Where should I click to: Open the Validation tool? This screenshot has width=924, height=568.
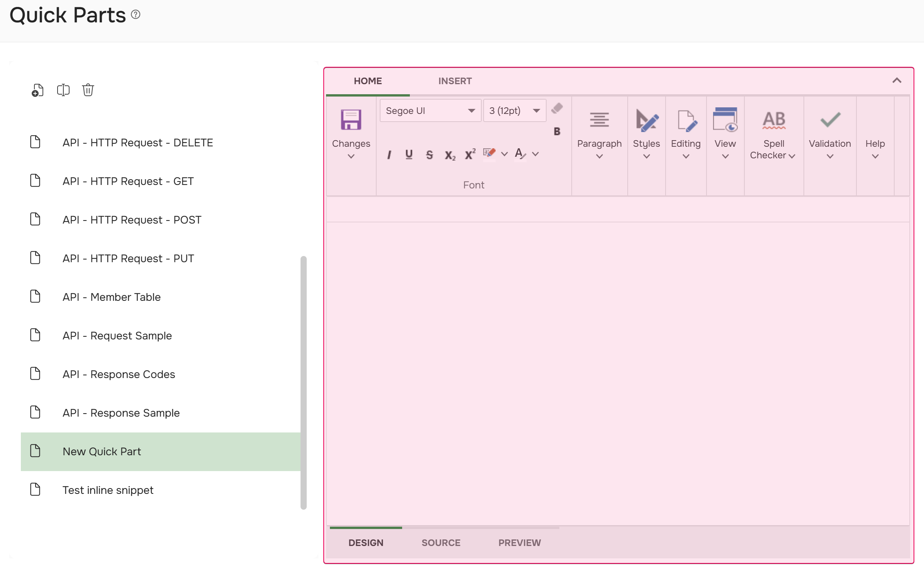click(829, 131)
